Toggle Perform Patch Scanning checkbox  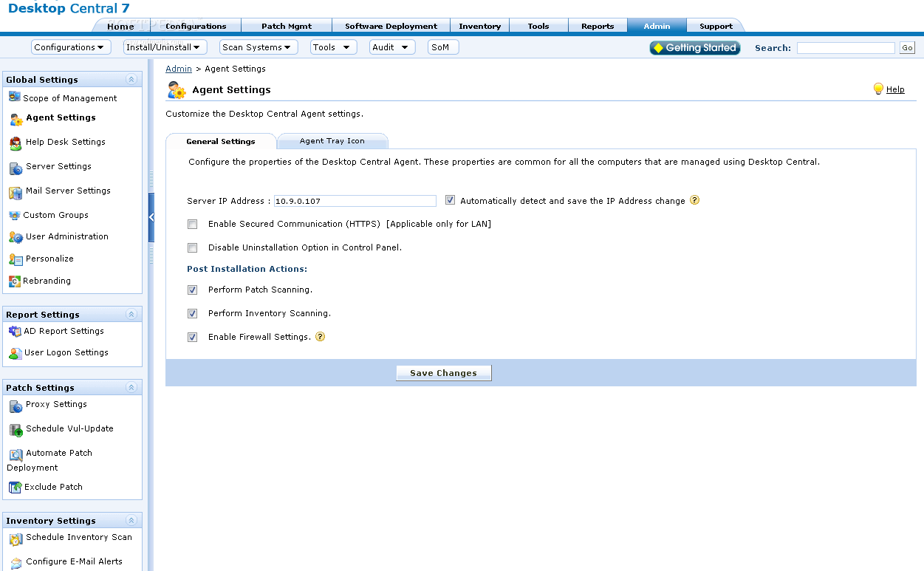click(193, 290)
